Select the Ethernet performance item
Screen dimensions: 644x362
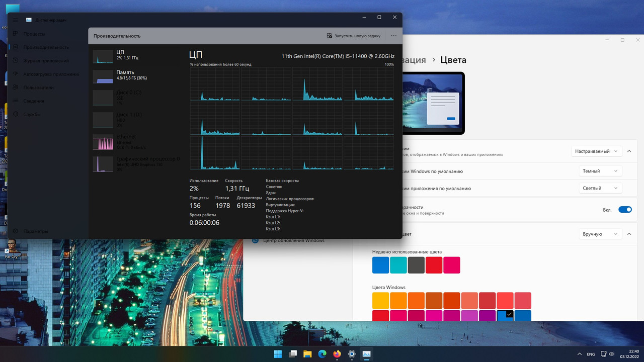135,142
